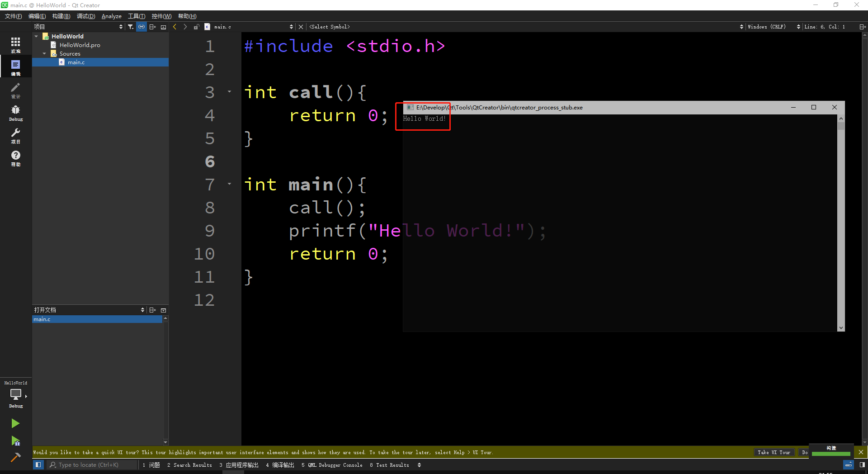
Task: Open the 3 应用程序输出 pane
Action: click(239, 465)
